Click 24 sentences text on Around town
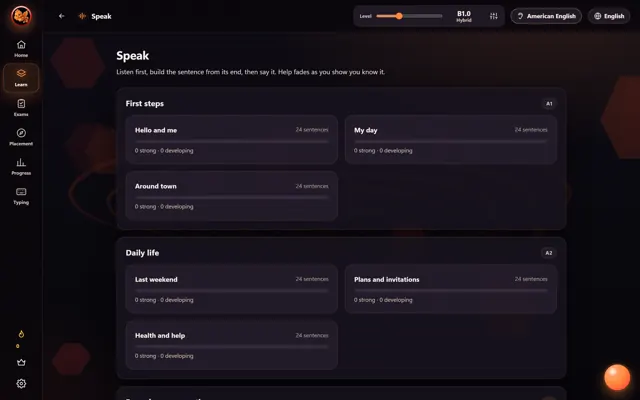Screen dimensions: 640x400 [x=312, y=186]
